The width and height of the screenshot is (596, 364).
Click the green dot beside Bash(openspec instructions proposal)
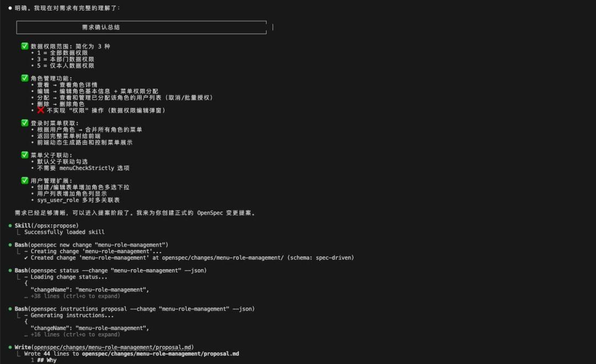(x=10, y=309)
